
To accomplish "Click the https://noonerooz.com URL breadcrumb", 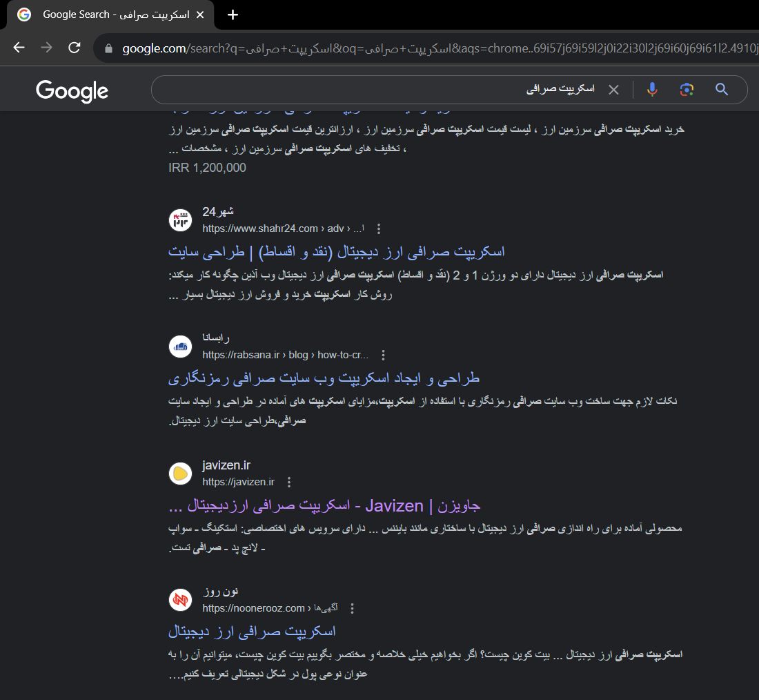I will (270, 608).
